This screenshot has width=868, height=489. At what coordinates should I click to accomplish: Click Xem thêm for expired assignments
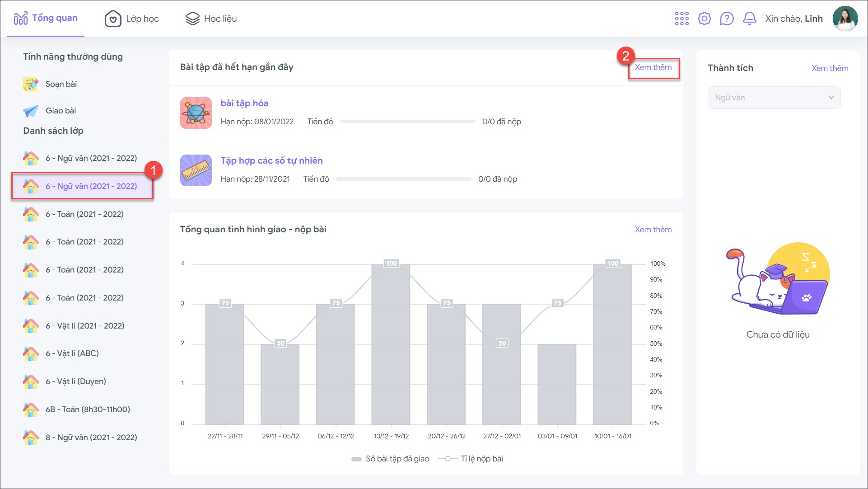coord(653,67)
